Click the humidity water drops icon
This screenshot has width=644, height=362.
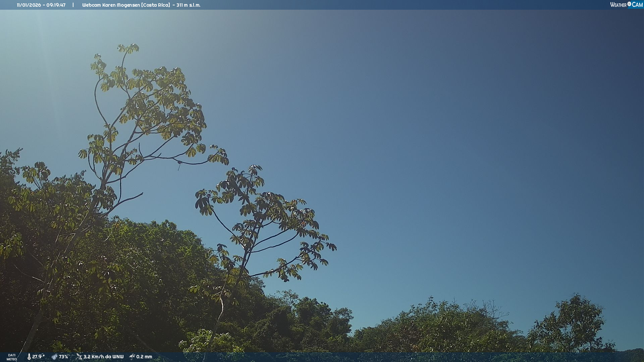coord(54,357)
